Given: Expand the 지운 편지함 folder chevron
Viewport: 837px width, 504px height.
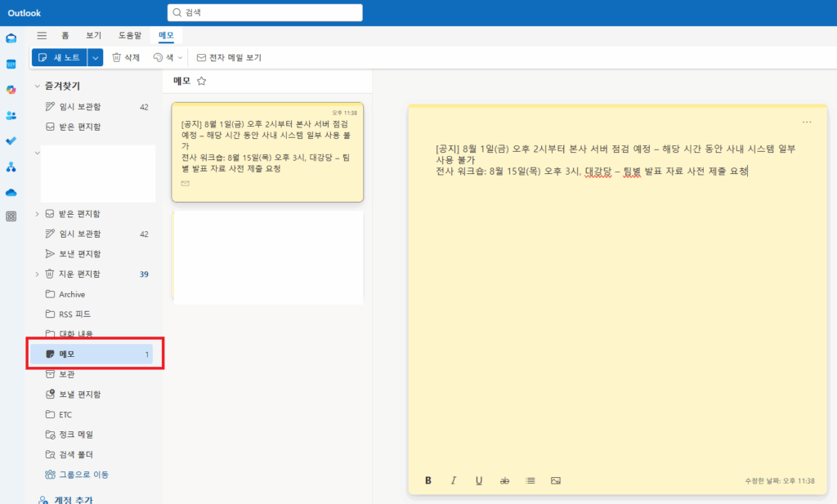Looking at the screenshot, I should (37, 274).
